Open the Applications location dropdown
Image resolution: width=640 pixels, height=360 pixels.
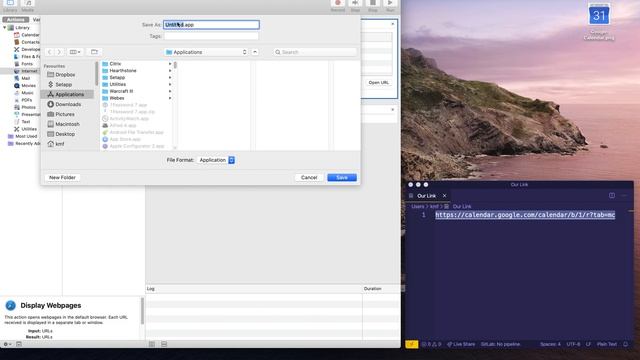click(206, 52)
